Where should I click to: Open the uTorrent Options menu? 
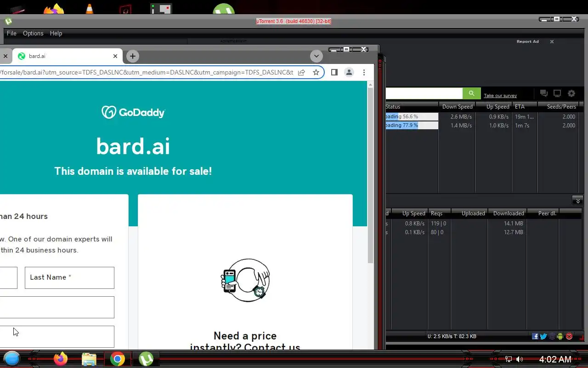click(33, 33)
